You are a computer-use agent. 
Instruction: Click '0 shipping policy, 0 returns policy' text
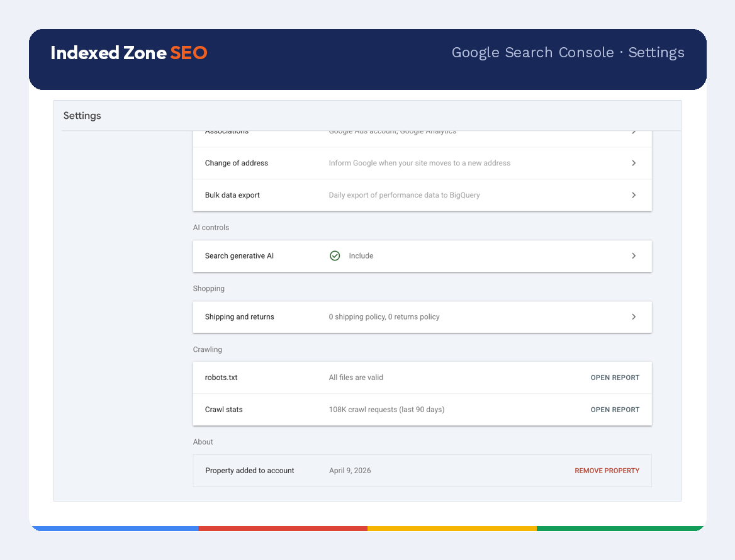coord(384,316)
